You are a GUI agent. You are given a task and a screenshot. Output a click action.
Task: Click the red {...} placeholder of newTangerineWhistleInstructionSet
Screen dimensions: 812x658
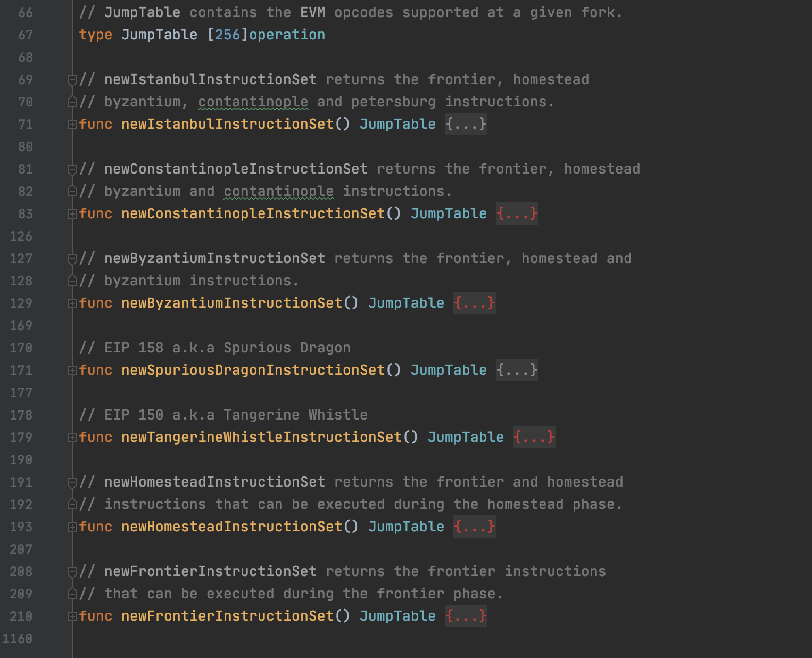(534, 437)
